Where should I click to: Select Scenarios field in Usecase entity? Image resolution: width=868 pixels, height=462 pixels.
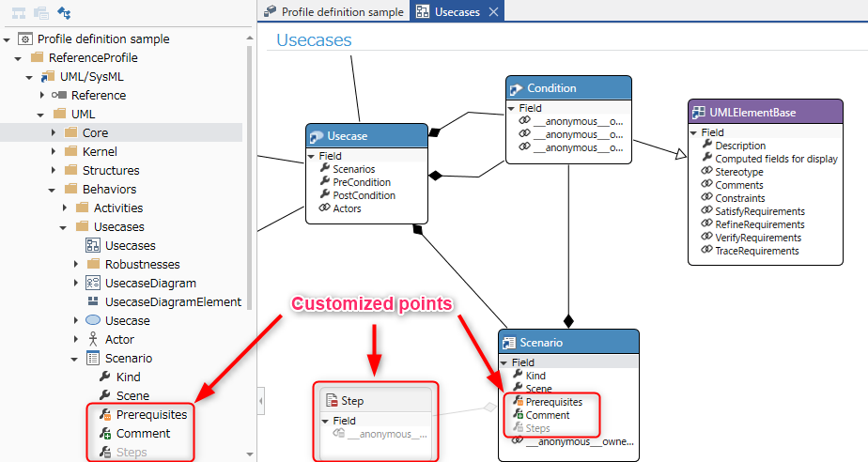coord(354,169)
